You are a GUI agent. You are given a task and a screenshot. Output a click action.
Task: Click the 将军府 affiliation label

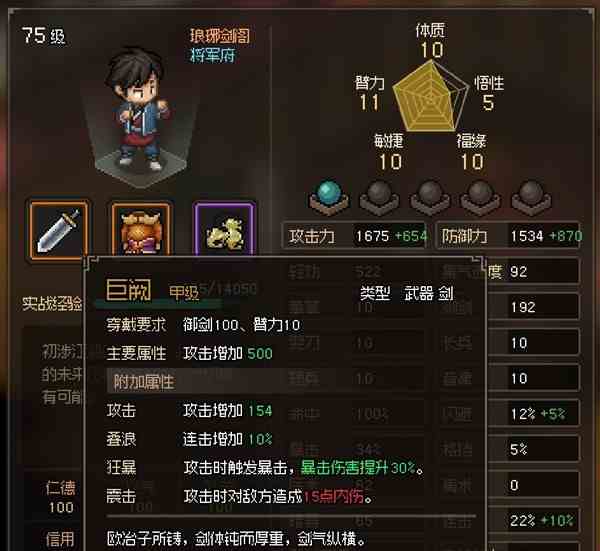coord(212,56)
